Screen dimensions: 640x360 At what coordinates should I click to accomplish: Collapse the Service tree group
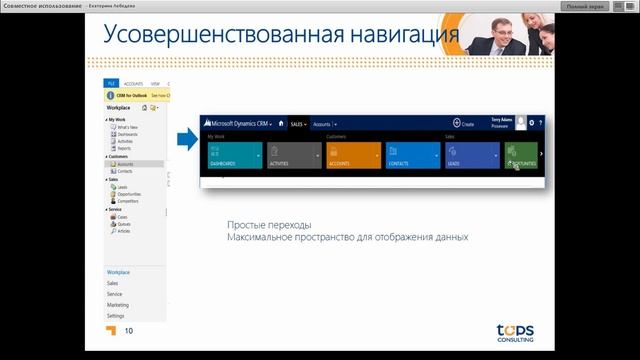coord(107,209)
